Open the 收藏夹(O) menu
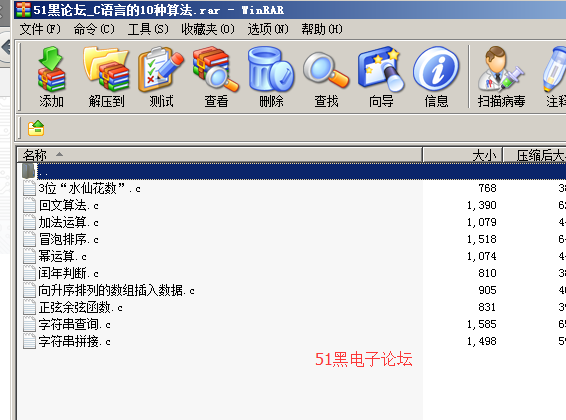The width and height of the screenshot is (566, 420). 208,29
